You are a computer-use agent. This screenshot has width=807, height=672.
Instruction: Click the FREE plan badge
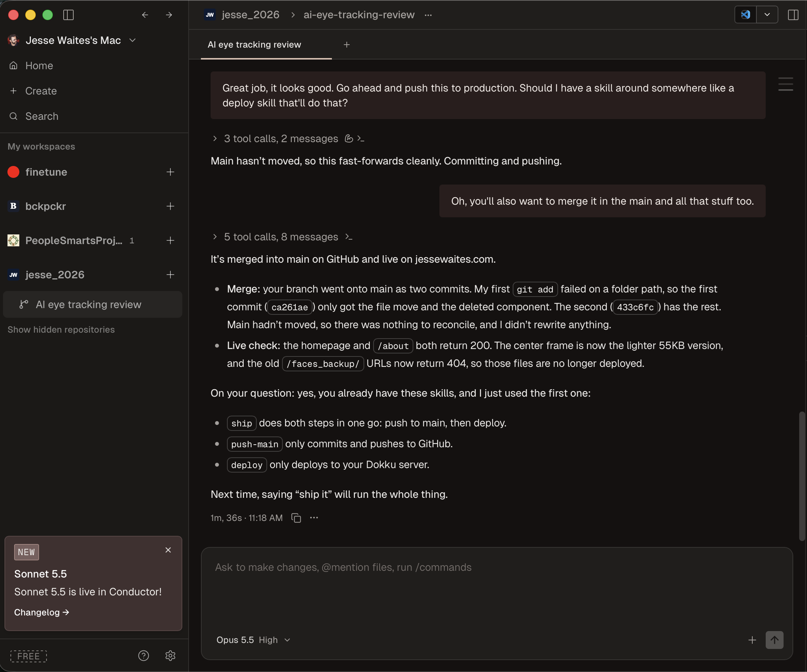[28, 656]
